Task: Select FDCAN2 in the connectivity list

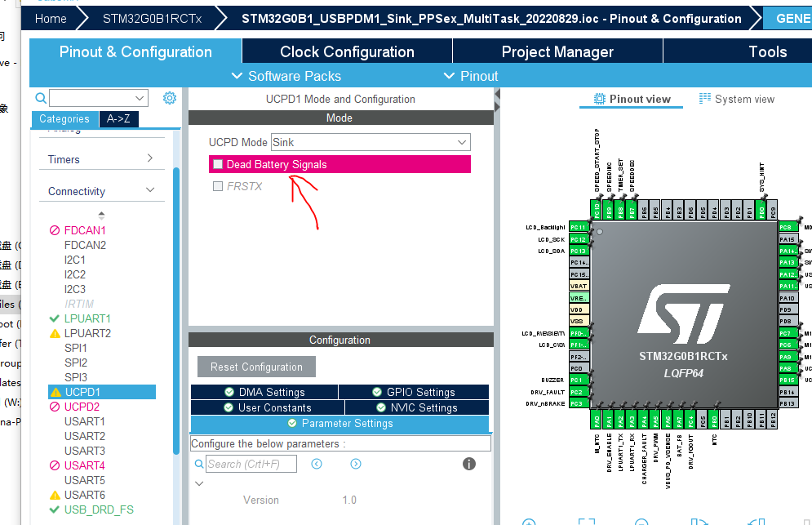Action: (x=85, y=245)
